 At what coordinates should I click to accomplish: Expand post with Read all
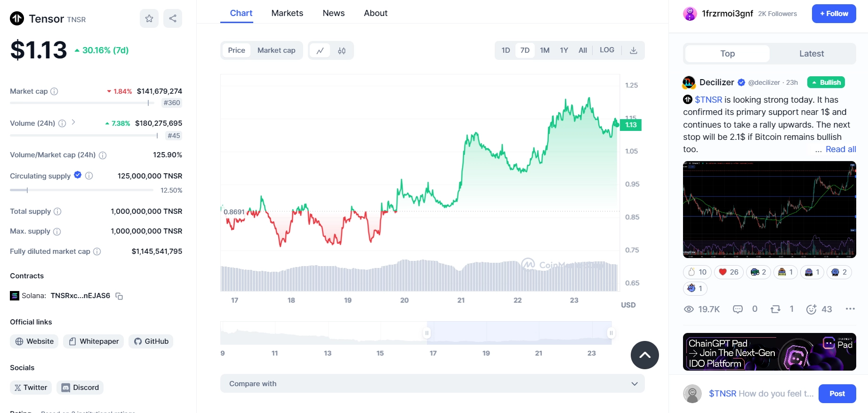tap(841, 149)
